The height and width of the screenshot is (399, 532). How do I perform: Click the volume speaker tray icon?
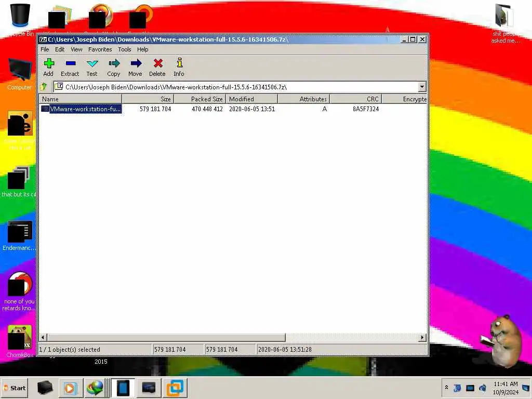(483, 388)
